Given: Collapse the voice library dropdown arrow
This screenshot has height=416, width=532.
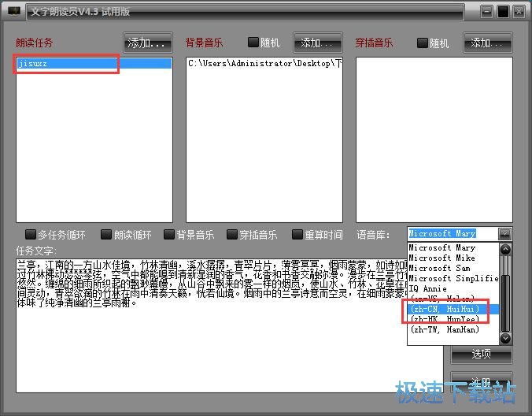Looking at the screenshot, I should pos(505,234).
